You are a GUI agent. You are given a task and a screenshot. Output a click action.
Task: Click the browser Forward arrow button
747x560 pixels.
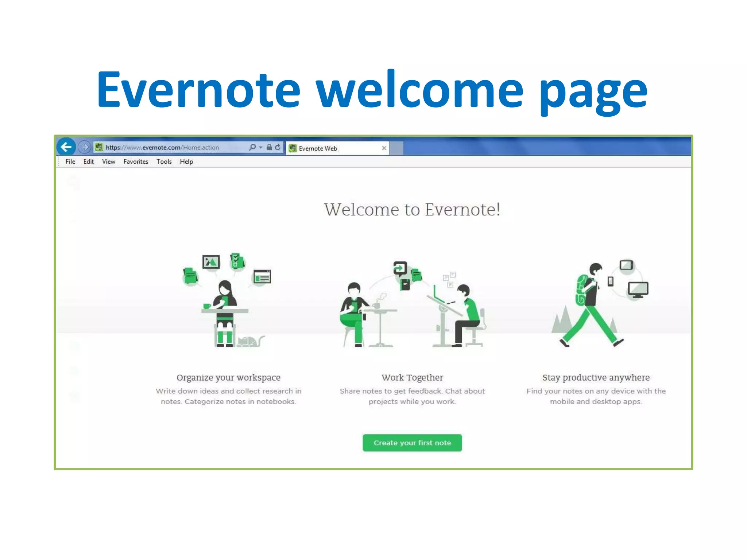[x=84, y=147]
